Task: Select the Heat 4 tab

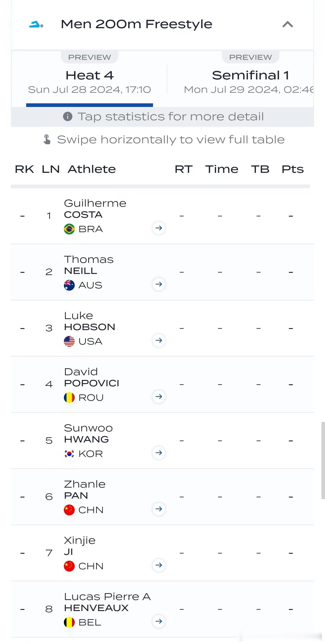Action: coord(90,79)
